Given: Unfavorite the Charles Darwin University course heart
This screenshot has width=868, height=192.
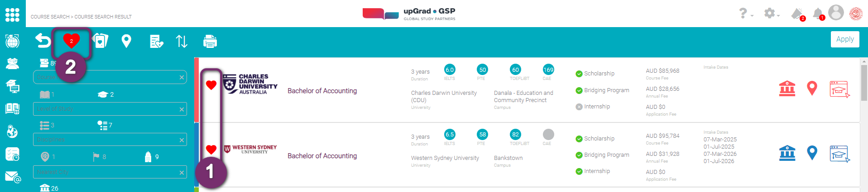Looking at the screenshot, I should (211, 85).
